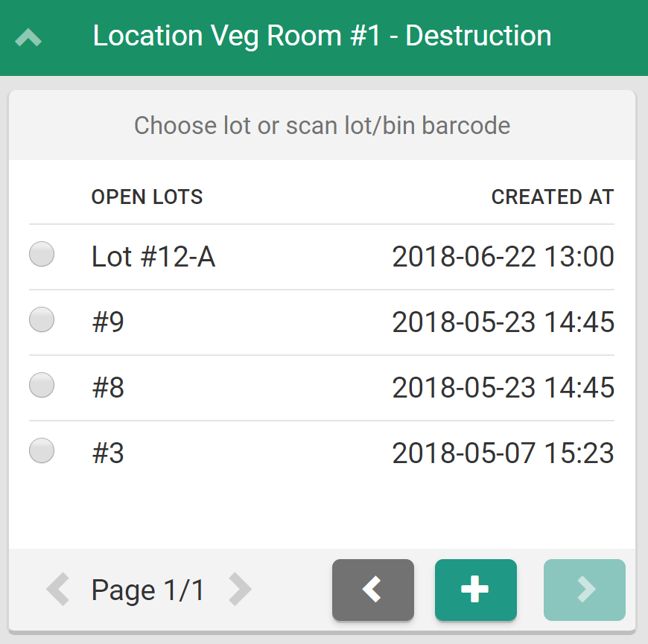The width and height of the screenshot is (648, 644).
Task: Add a new lot with plus button
Action: tap(475, 590)
